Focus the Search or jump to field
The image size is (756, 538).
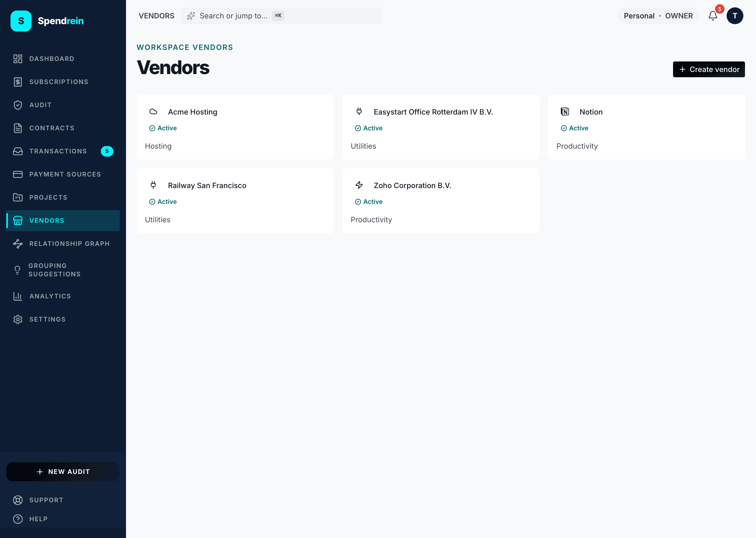(281, 16)
